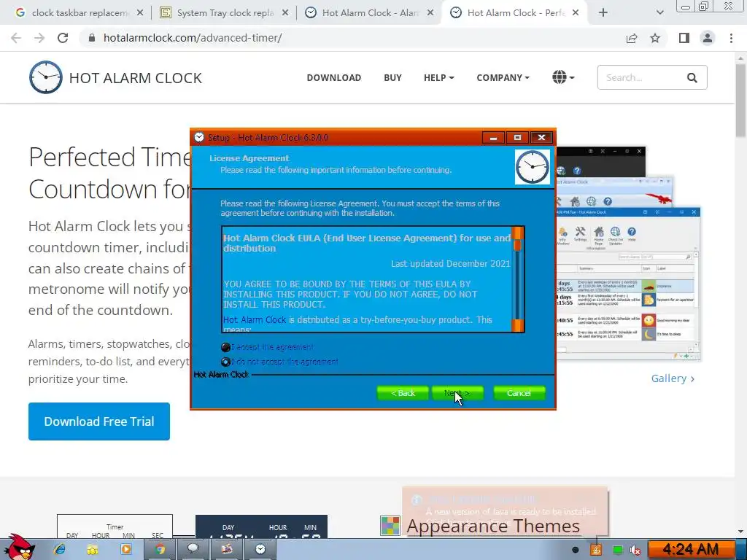The height and width of the screenshot is (560, 747).
Task: Open the globe language selector
Action: point(563,77)
